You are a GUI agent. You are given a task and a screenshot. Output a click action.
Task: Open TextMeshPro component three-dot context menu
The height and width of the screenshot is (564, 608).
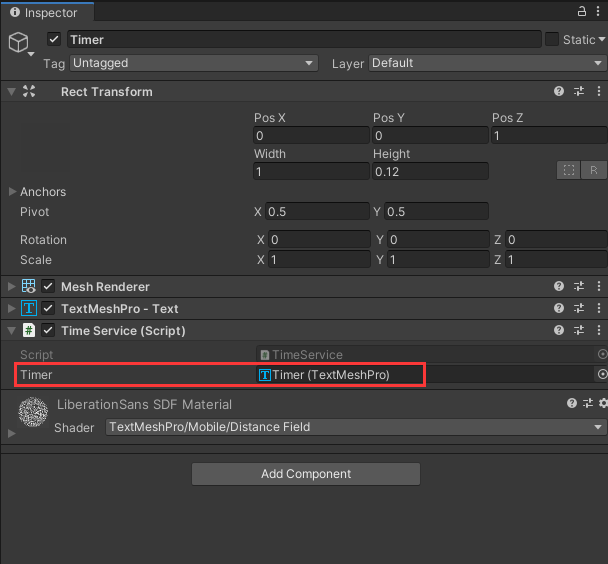[x=599, y=309]
